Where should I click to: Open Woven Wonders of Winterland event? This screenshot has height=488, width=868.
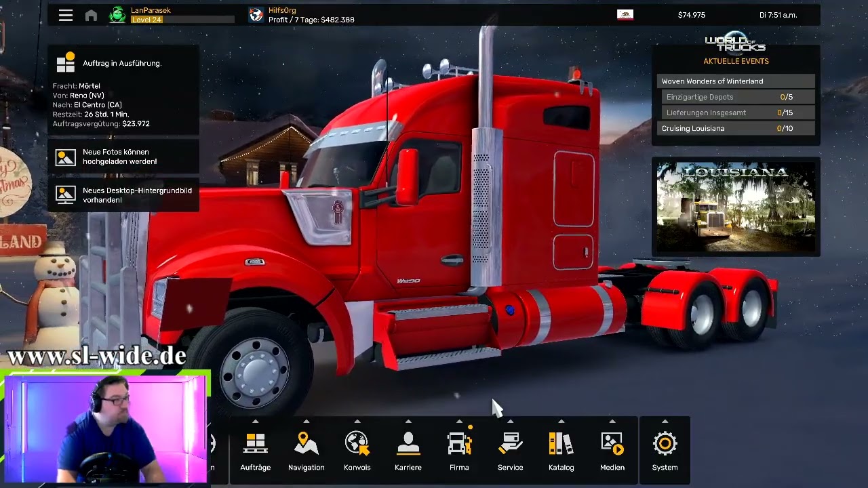[x=736, y=81]
